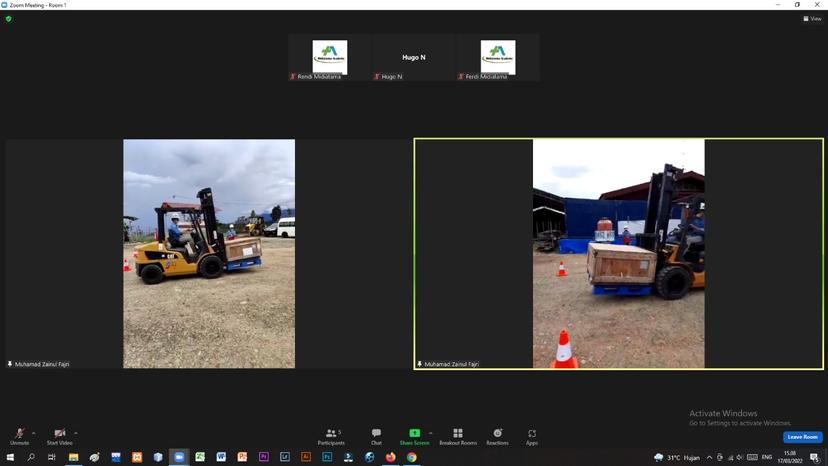Select the left forklift video tile

pyautogui.click(x=209, y=254)
